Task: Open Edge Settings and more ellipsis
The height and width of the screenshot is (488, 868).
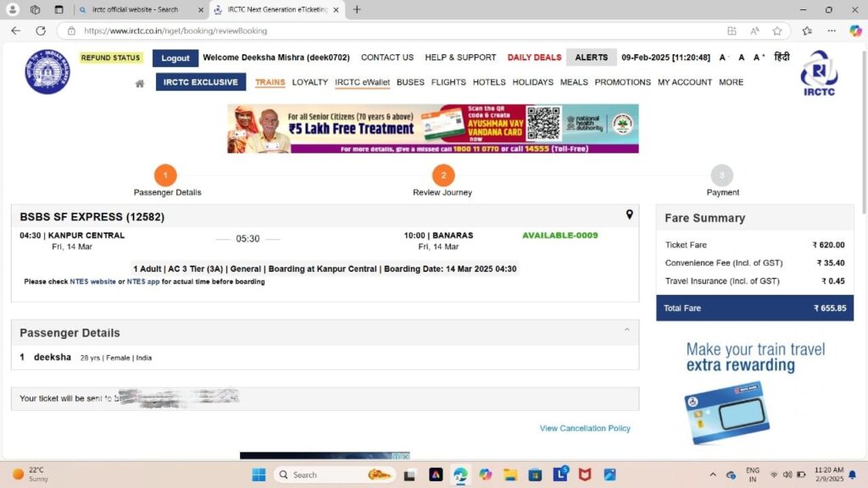Action: point(832,31)
